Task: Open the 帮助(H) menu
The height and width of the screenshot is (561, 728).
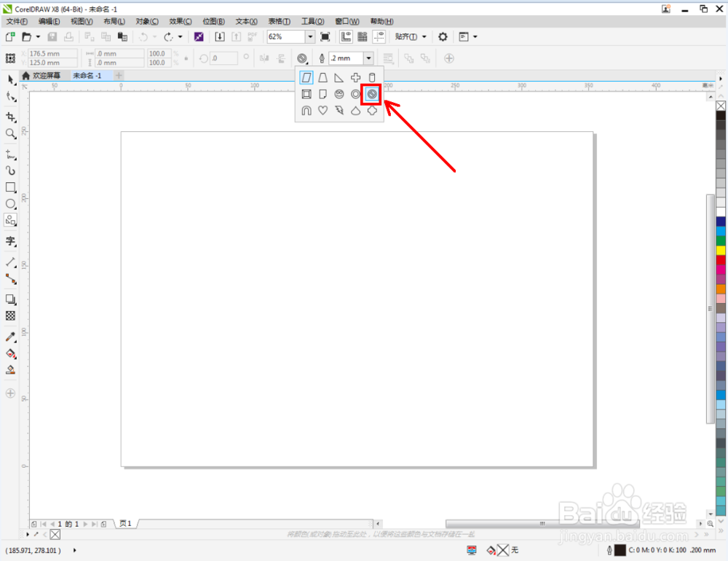Action: pos(381,21)
